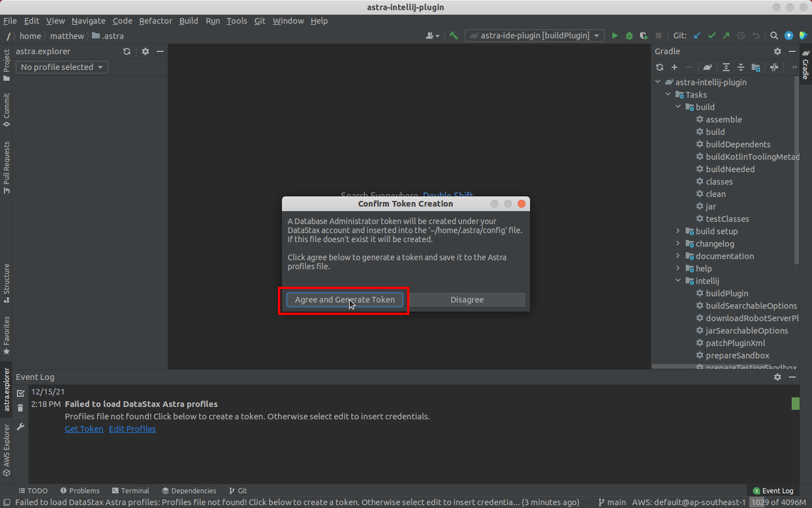Mark all Event Log notifications read
This screenshot has height=508, width=812.
(20, 393)
